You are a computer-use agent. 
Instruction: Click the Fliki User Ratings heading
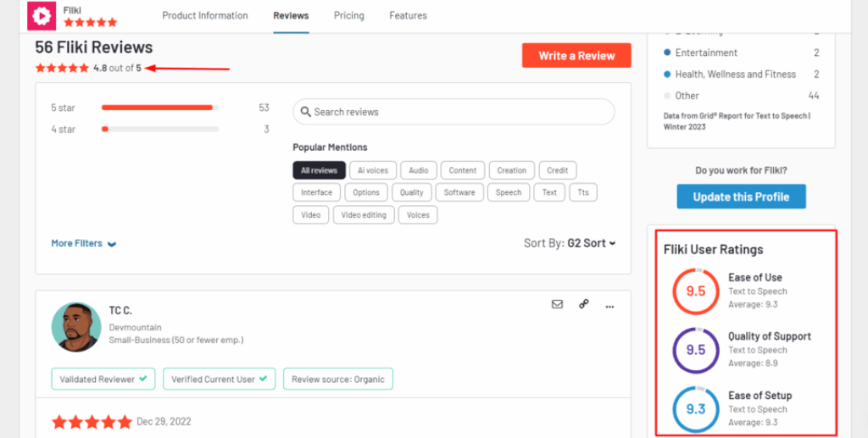(714, 249)
